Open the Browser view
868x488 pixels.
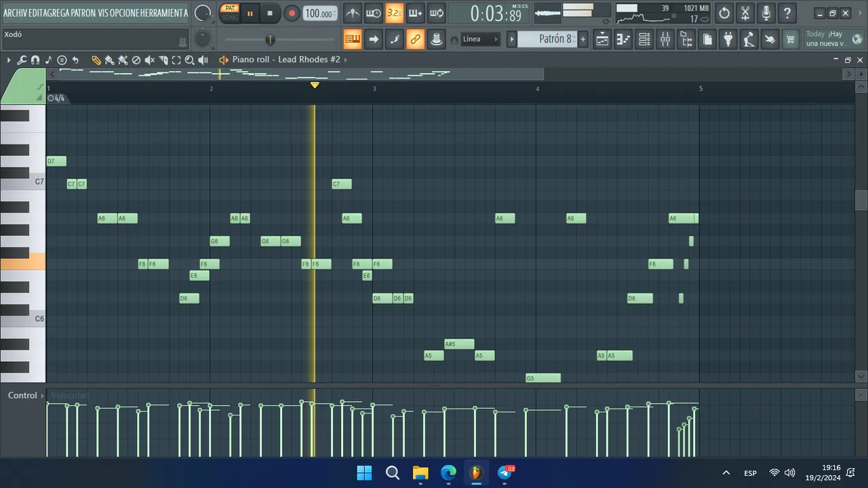coord(686,39)
